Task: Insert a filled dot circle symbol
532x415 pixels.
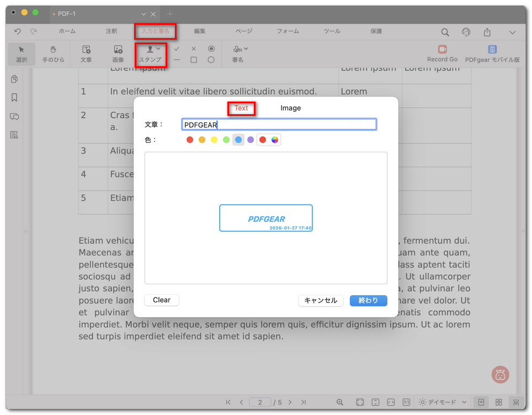Action: coord(211,49)
